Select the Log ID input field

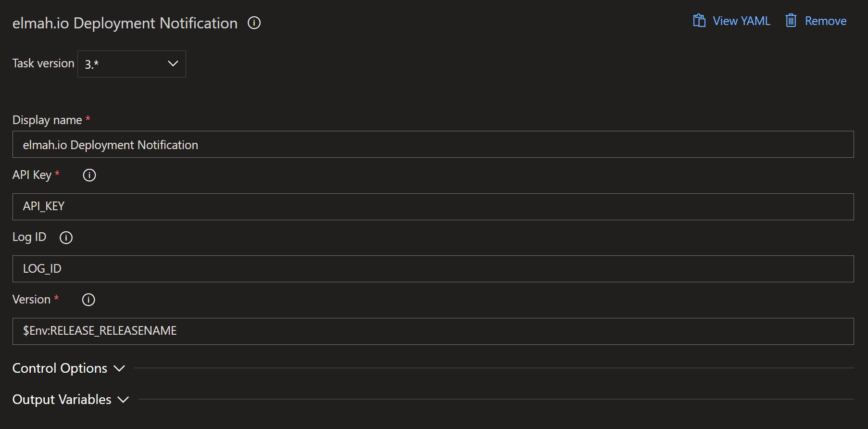433,269
